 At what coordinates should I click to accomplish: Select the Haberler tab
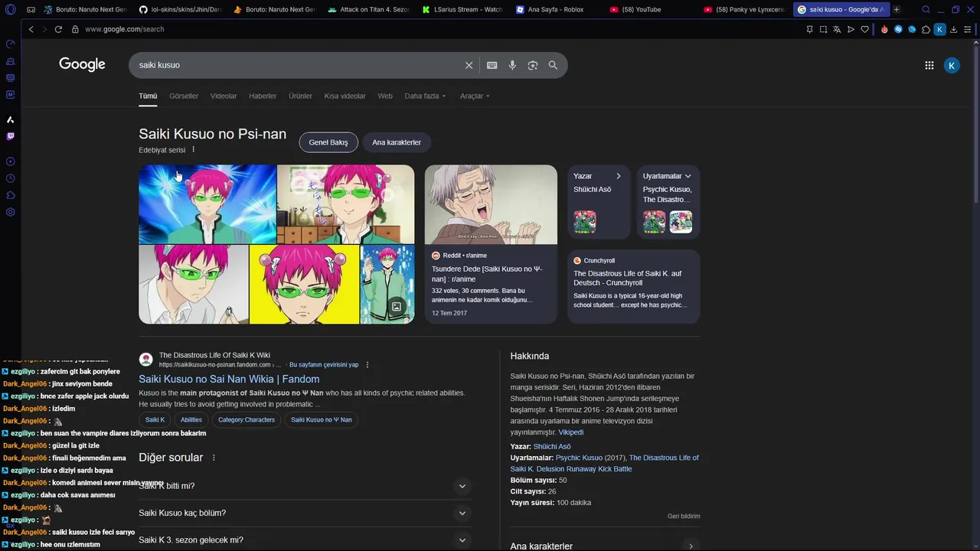(x=263, y=96)
